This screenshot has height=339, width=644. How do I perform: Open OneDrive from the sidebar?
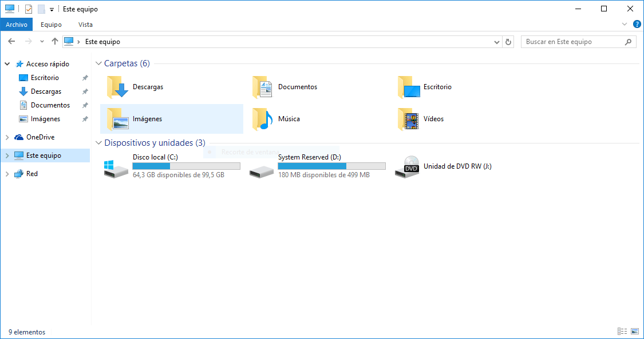tap(37, 137)
